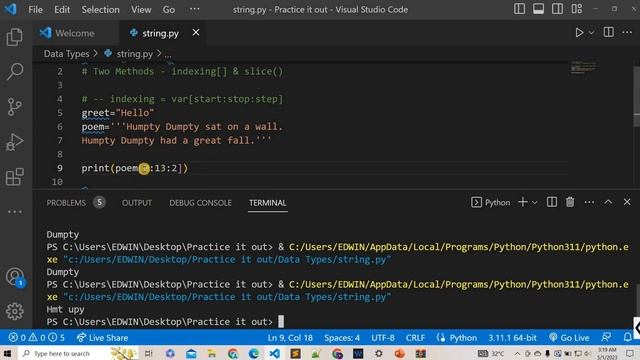Image resolution: width=640 pixels, height=360 pixels.
Task: Focus the Python terminal instance label
Action: (491, 202)
